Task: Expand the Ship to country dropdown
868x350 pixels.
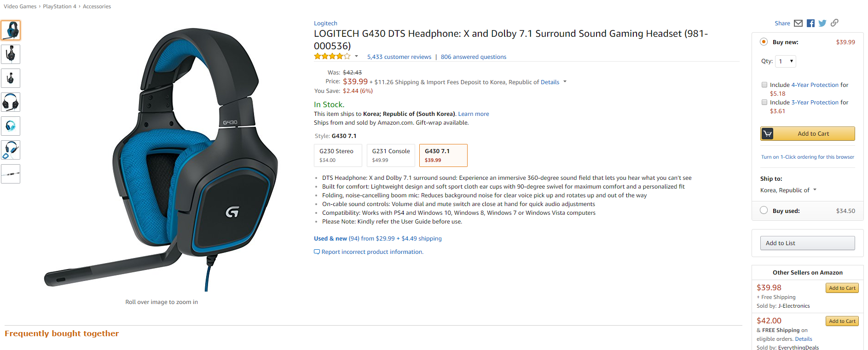Action: [x=788, y=190]
